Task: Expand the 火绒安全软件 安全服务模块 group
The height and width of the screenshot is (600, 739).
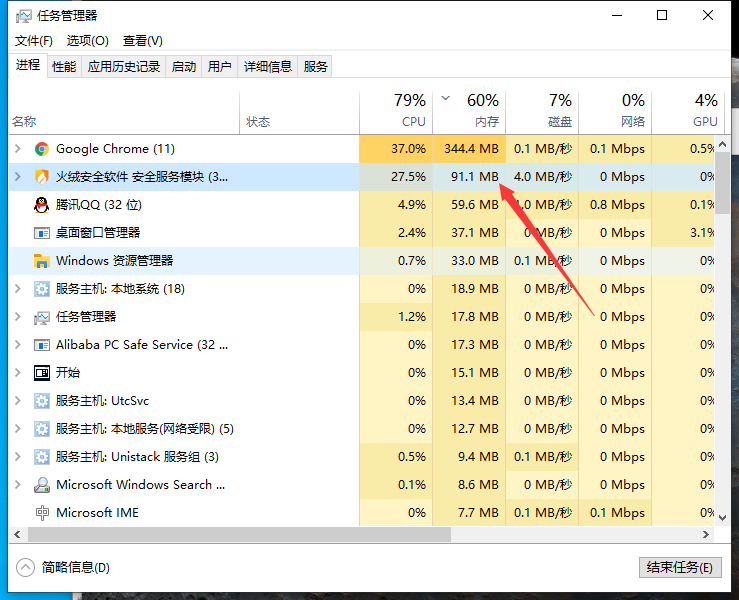Action: [18, 177]
